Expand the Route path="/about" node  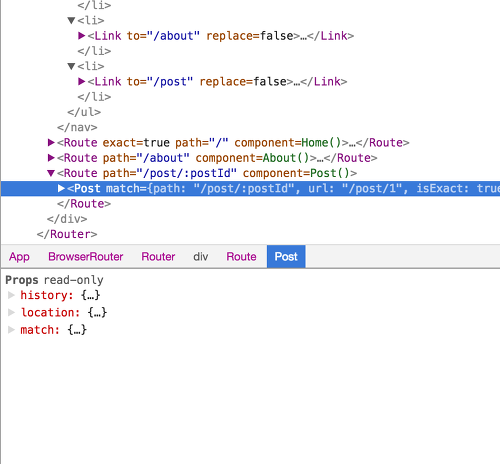pos(51,158)
